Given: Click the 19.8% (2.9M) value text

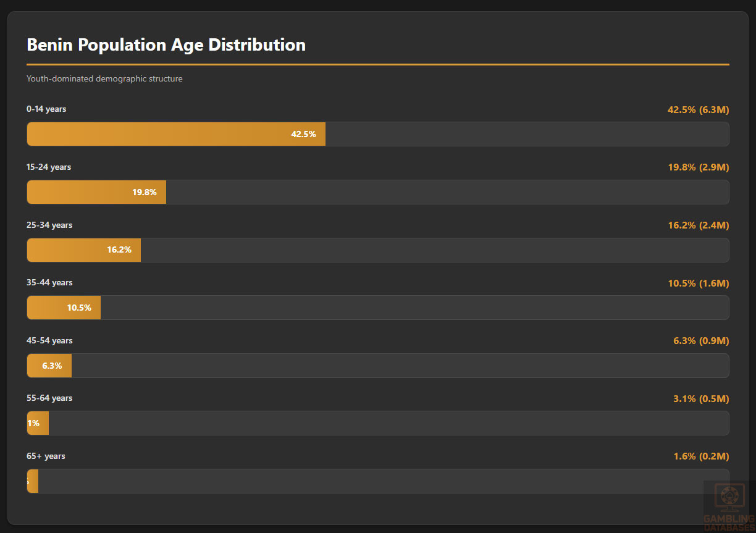Looking at the screenshot, I should [x=698, y=167].
